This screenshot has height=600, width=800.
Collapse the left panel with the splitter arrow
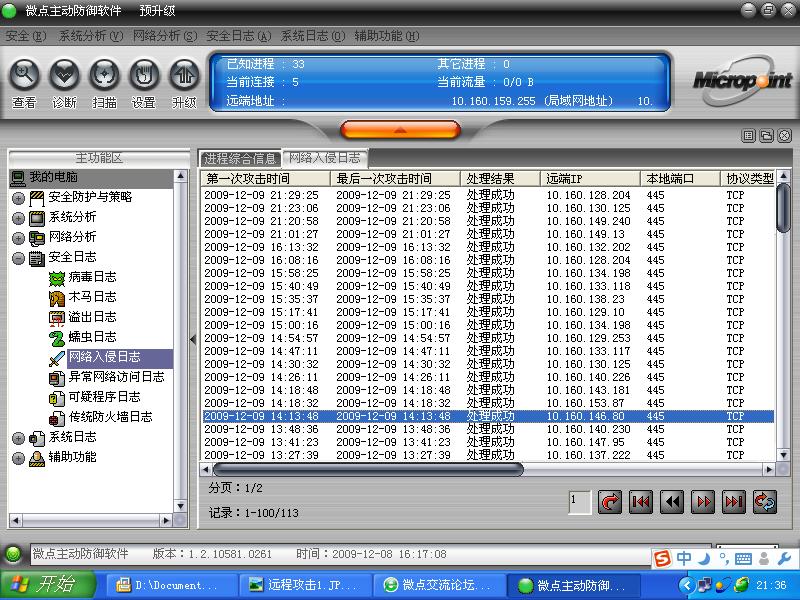193,339
